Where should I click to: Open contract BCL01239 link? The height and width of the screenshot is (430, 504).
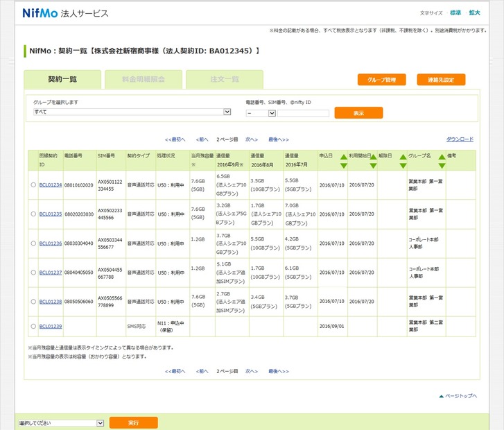point(51,326)
